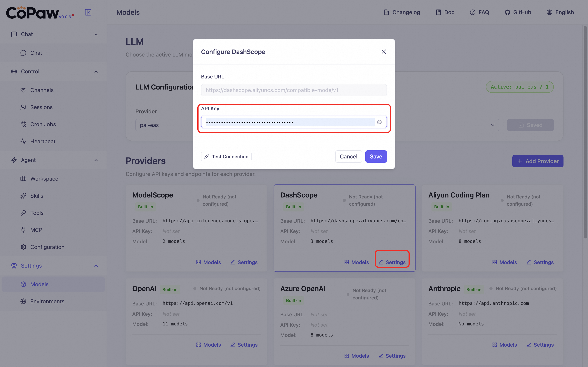The image size is (588, 367).
Task: Open the Doc link in the header
Action: (x=445, y=12)
